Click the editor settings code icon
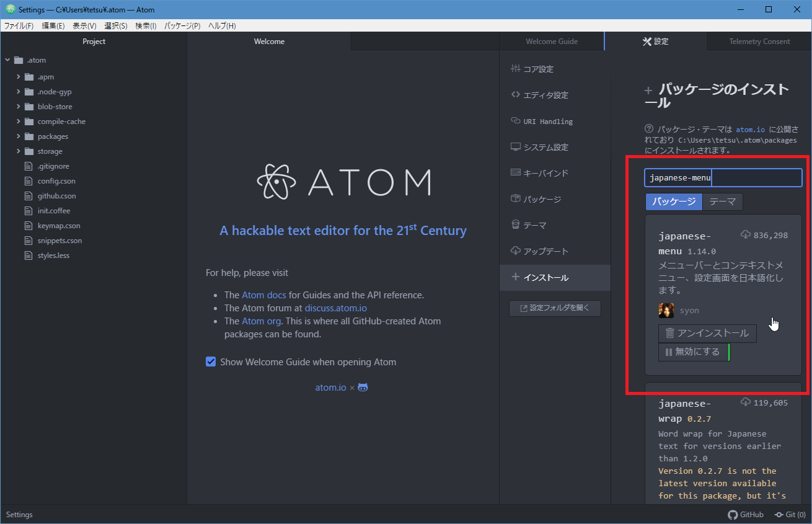This screenshot has width=812, height=524. coord(515,95)
